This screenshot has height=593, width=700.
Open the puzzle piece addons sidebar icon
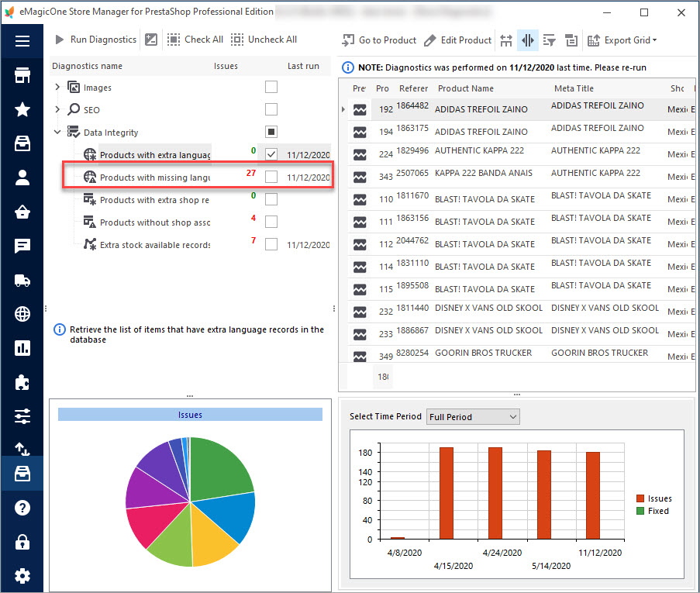[22, 382]
